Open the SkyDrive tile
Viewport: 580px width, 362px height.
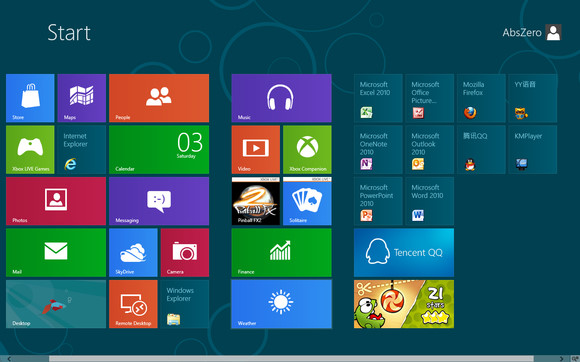(133, 252)
